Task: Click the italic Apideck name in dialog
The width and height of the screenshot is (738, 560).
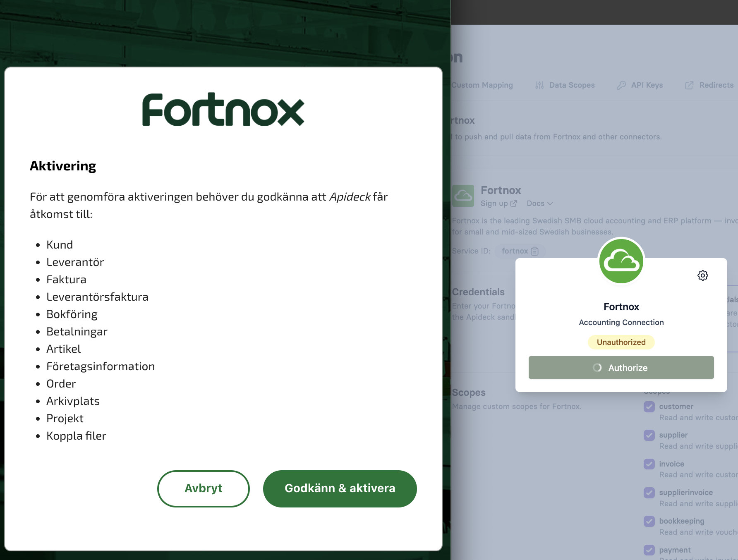Action: point(350,197)
